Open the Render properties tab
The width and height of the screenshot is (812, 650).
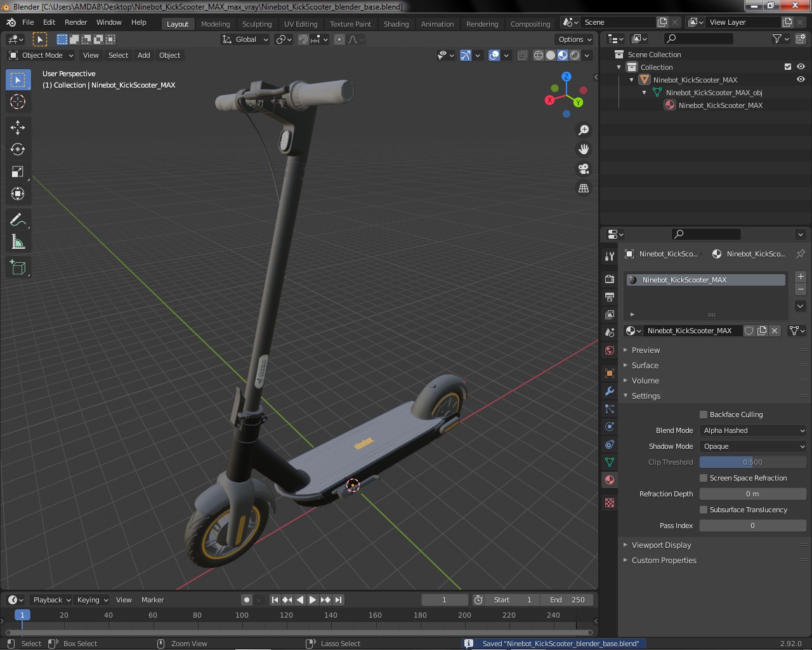[610, 279]
